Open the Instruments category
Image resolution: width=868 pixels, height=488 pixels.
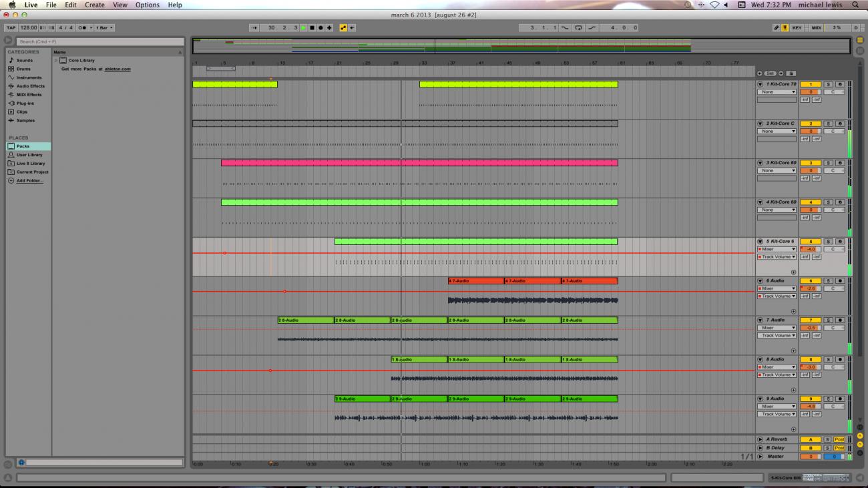click(29, 77)
